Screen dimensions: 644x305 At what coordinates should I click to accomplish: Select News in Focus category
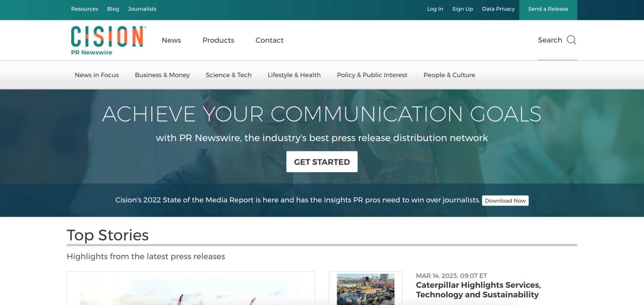pyautogui.click(x=97, y=75)
